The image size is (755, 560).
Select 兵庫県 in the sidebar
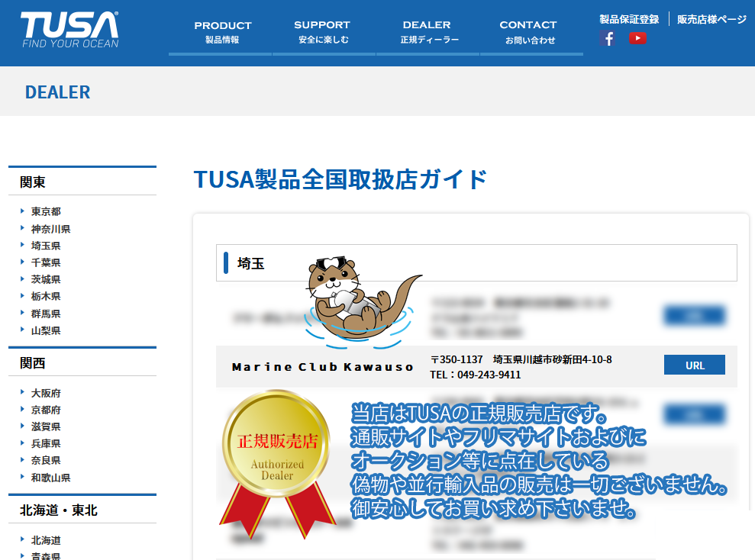[x=46, y=443]
